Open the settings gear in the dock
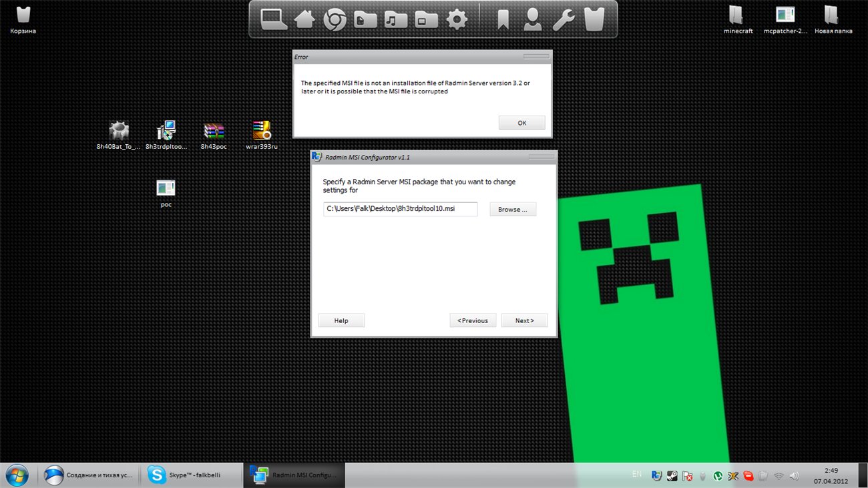This screenshot has width=868, height=488. pyautogui.click(x=457, y=19)
